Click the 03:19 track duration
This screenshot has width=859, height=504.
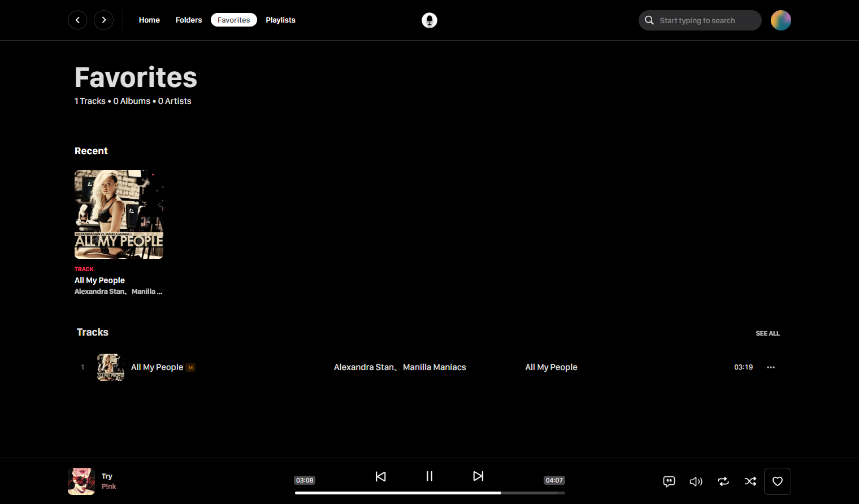pyautogui.click(x=743, y=367)
